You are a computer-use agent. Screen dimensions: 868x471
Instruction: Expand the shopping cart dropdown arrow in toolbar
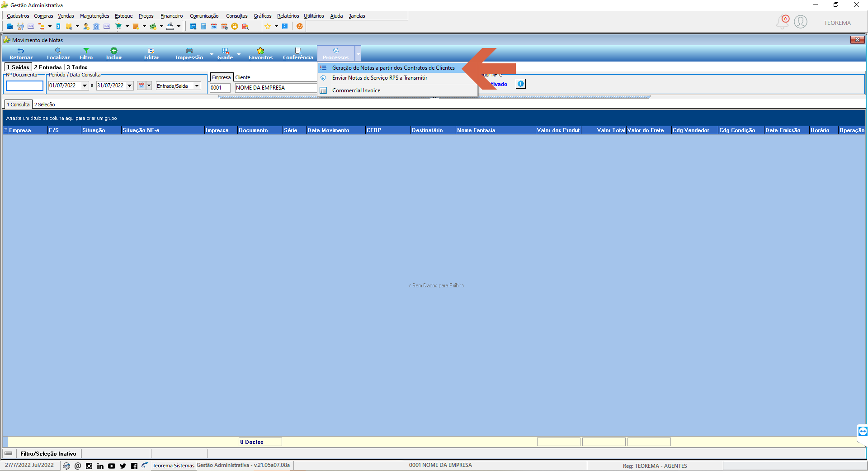(127, 26)
